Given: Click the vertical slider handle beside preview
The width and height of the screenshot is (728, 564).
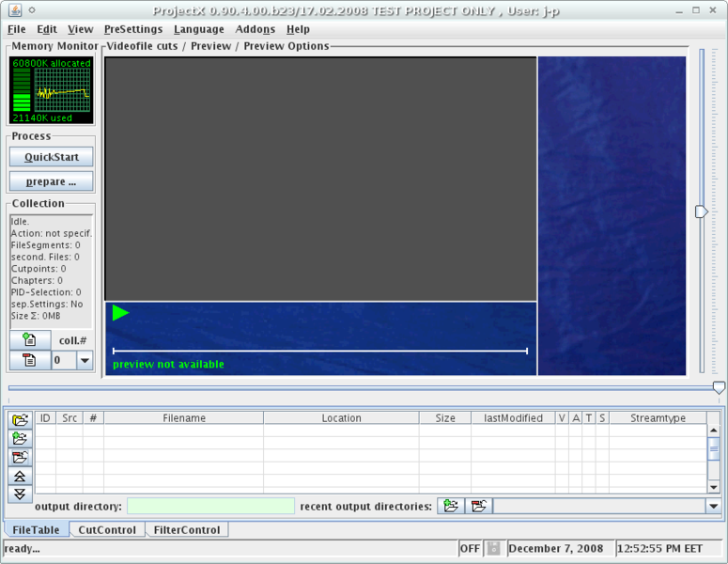Looking at the screenshot, I should (x=701, y=211).
